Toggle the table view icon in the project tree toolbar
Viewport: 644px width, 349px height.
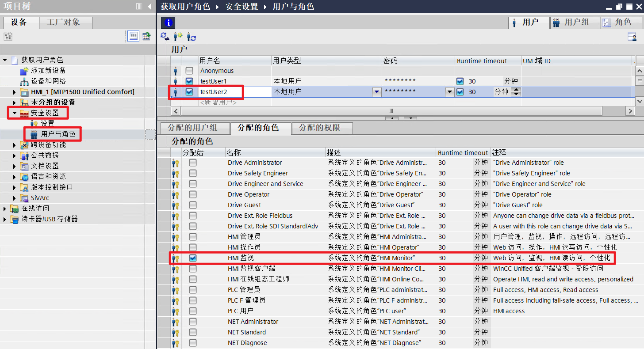[x=133, y=36]
